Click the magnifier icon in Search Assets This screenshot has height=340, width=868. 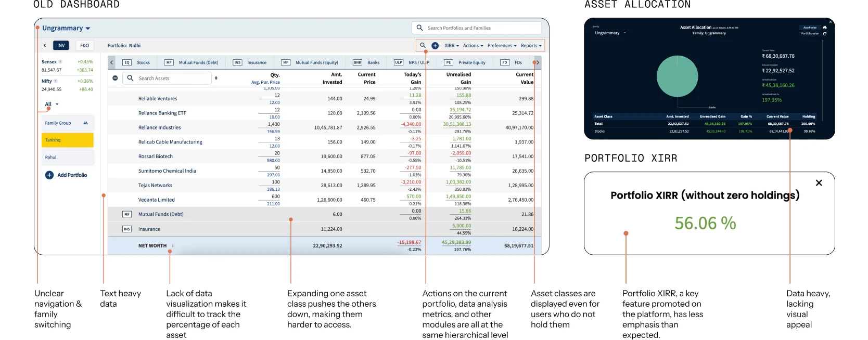(131, 78)
